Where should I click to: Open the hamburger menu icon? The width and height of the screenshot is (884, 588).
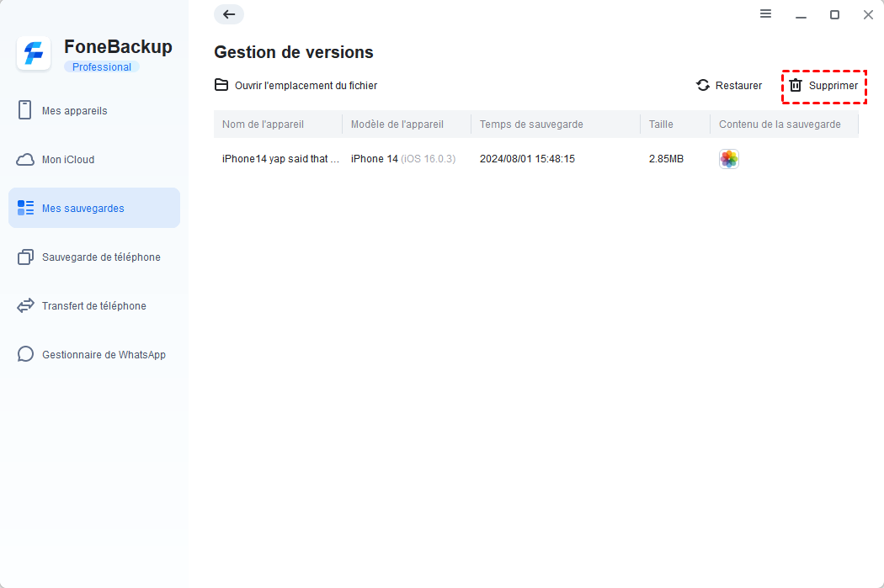765,14
